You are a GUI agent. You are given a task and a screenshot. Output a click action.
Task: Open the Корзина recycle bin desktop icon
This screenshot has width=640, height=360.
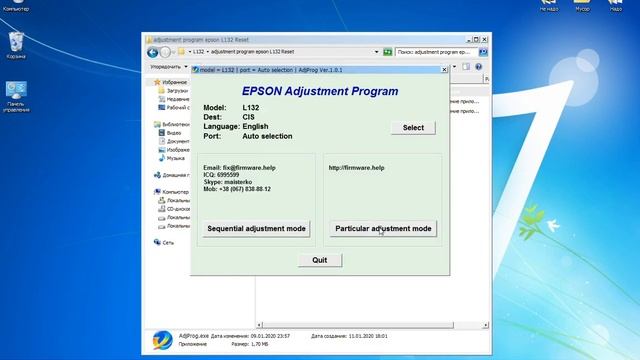[16, 45]
